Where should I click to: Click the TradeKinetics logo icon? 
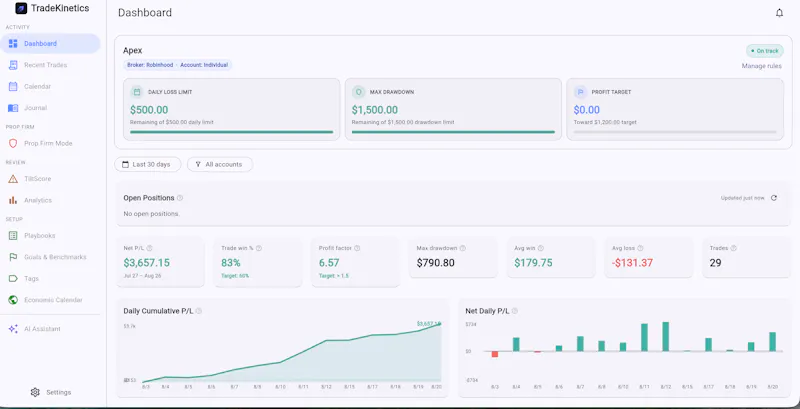(21, 8)
